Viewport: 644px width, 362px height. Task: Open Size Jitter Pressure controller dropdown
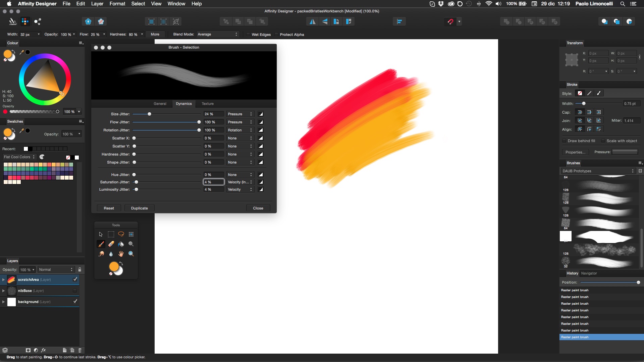(240, 114)
